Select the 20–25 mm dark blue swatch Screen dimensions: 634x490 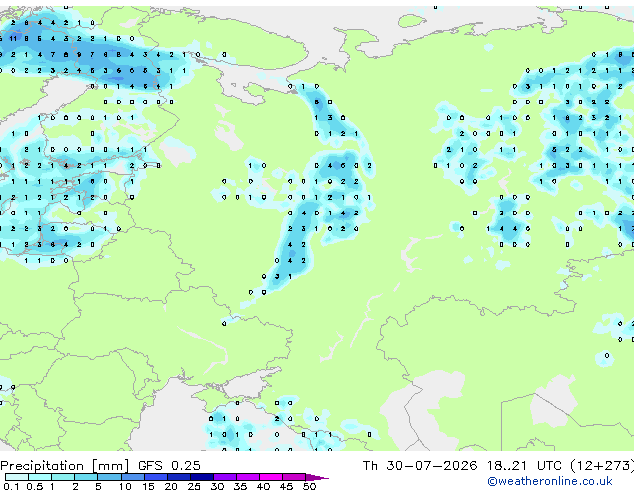click(179, 477)
